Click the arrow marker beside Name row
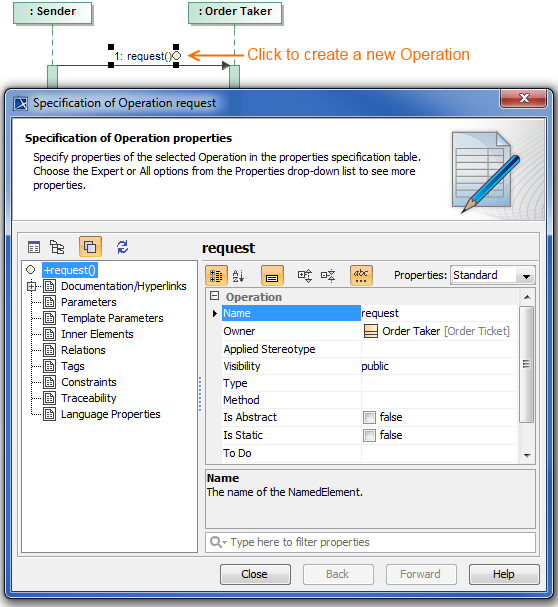 click(215, 313)
